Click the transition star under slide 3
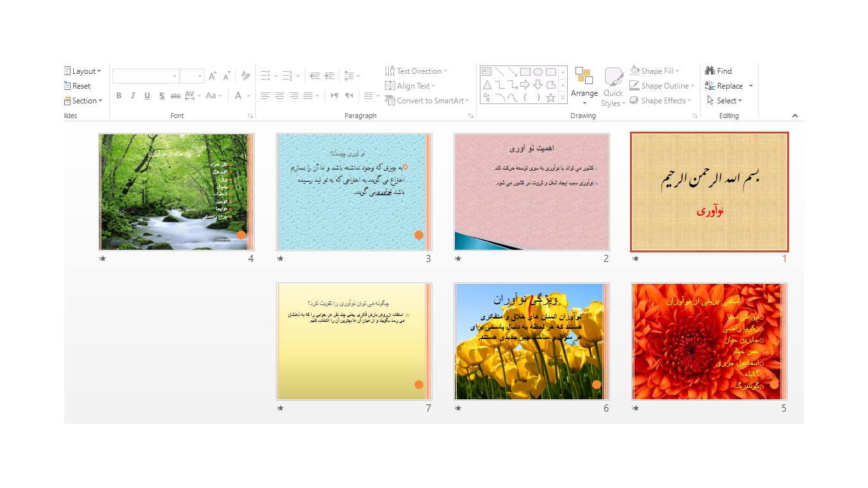The width and height of the screenshot is (868, 488). click(x=280, y=259)
